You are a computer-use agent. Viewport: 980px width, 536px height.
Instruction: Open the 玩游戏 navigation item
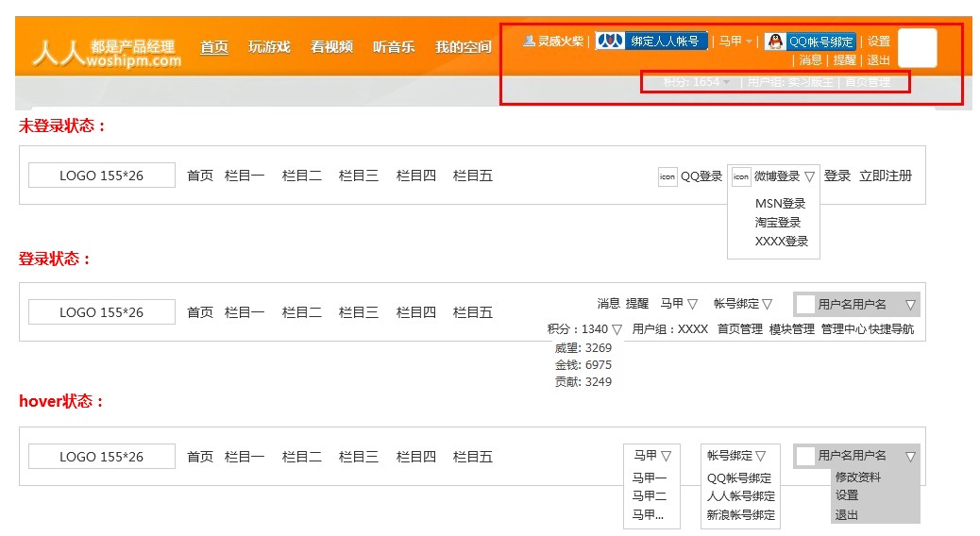point(269,47)
